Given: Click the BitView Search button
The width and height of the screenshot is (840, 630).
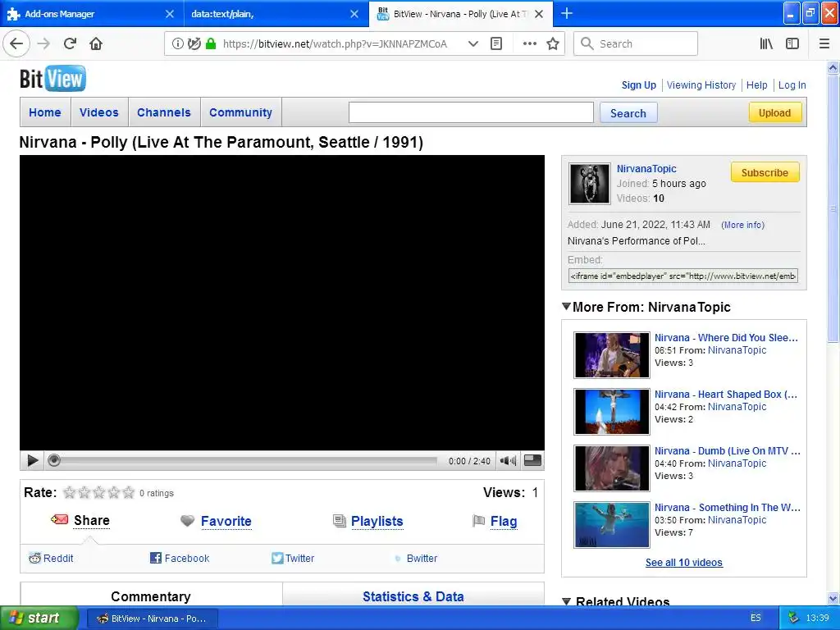Looking at the screenshot, I should tap(628, 113).
